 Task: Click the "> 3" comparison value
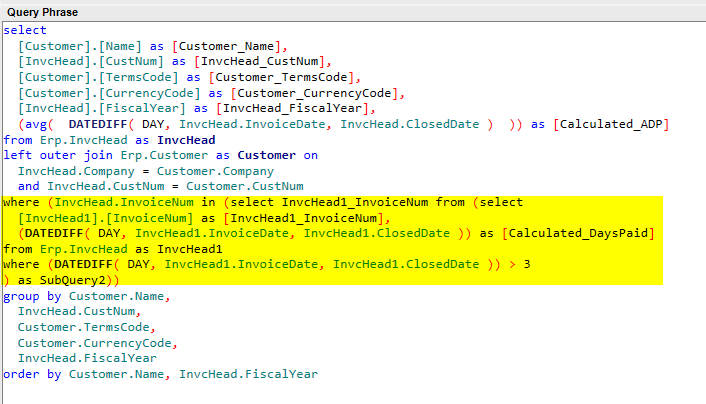coord(520,264)
